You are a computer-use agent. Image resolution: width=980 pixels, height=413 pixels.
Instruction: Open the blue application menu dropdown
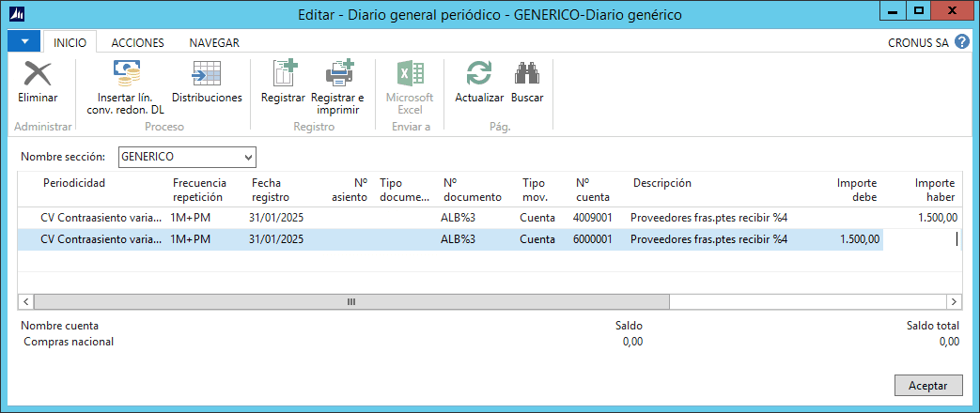click(24, 41)
